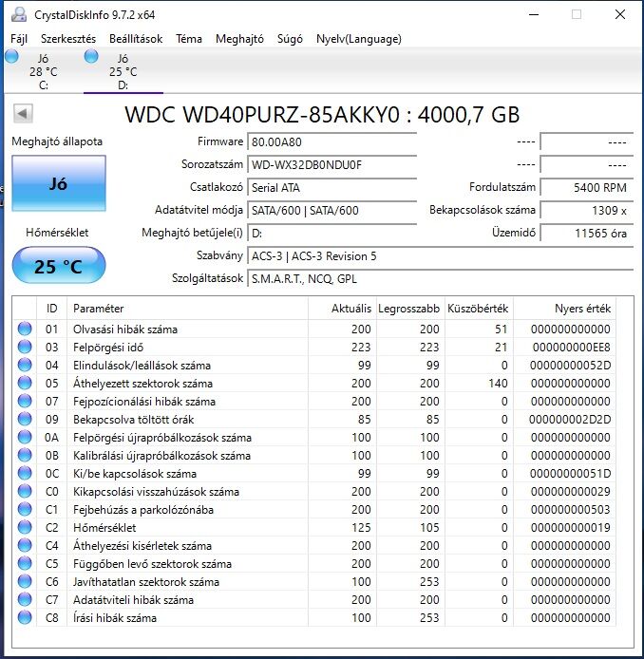Click current value 125 in Hőmérséklet row
Image resolution: width=644 pixels, height=659 pixels.
click(361, 528)
